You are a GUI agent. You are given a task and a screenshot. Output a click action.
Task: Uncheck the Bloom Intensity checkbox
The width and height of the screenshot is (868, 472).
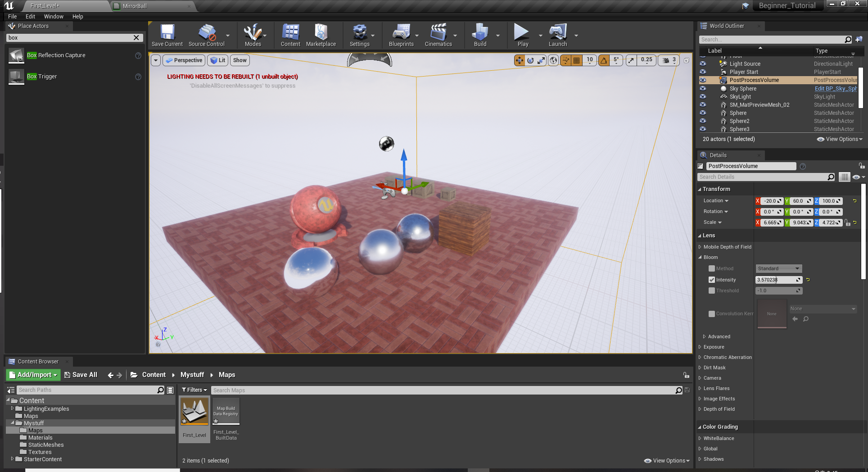(712, 280)
